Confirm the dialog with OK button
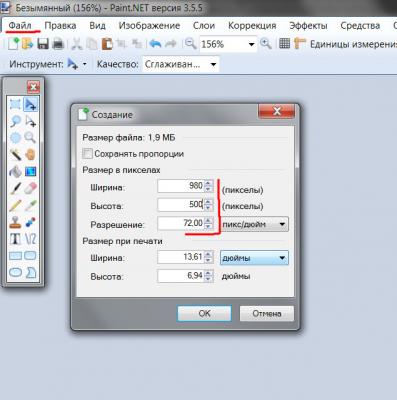This screenshot has width=397, height=400. pyautogui.click(x=204, y=313)
